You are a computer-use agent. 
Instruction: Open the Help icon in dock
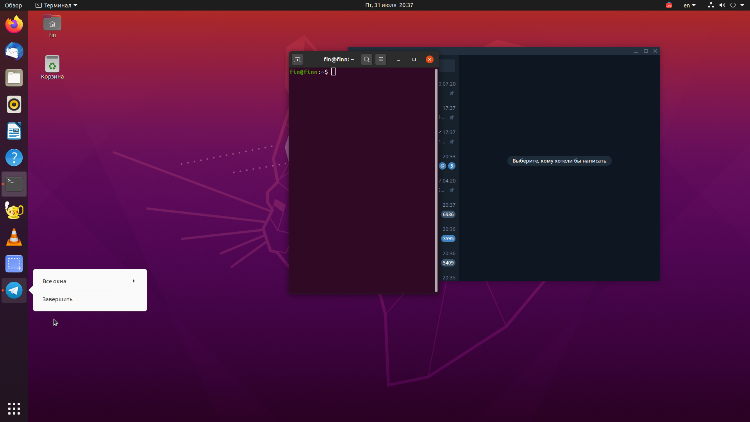14,157
